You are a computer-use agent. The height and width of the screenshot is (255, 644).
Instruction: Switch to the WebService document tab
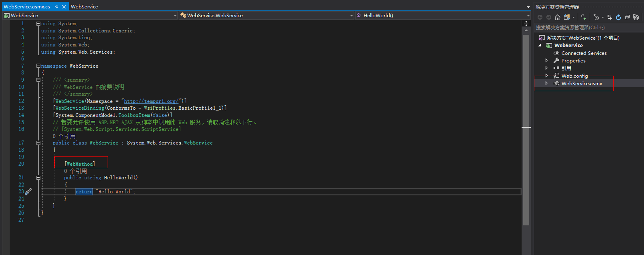tap(84, 7)
